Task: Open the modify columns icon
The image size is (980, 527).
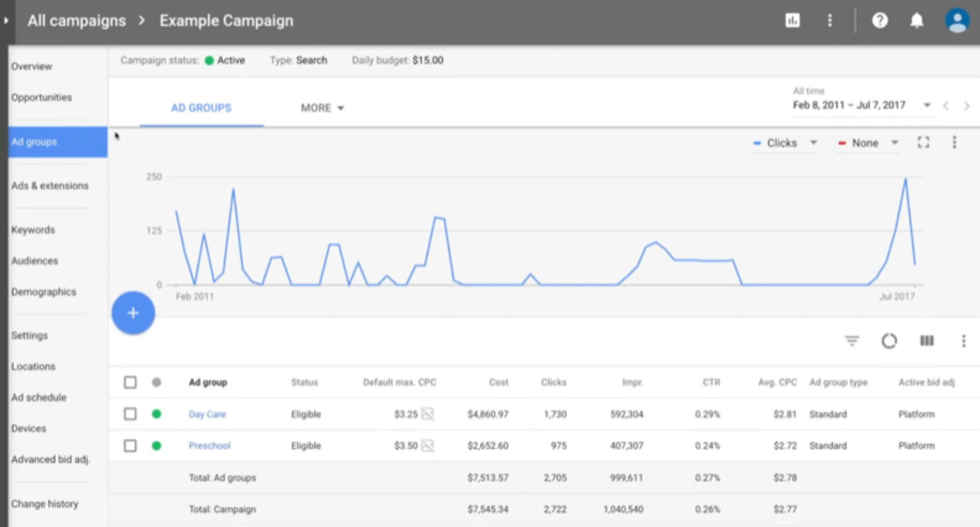Action: [926, 341]
